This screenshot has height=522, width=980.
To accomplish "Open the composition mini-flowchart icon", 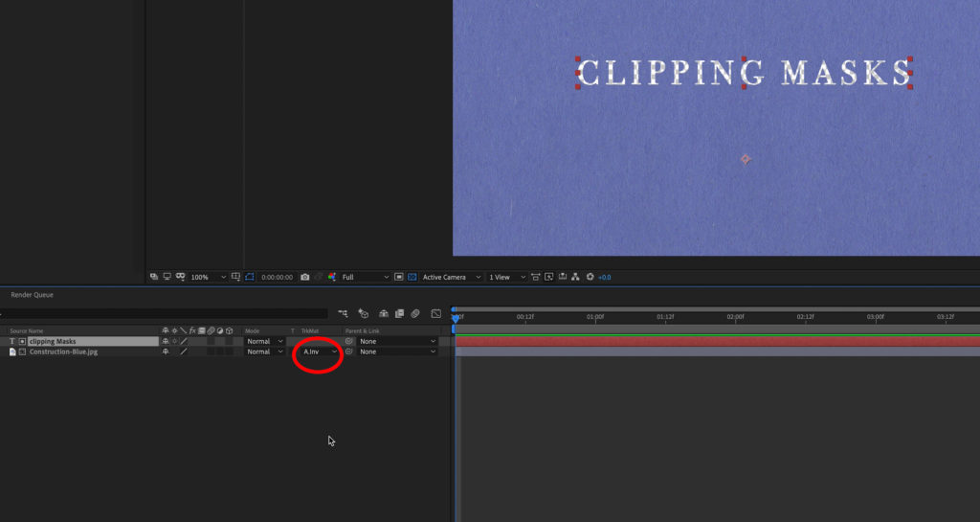I will pos(343,313).
